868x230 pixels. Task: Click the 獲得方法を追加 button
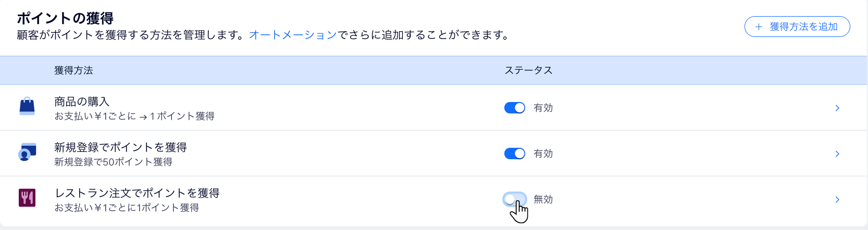797,27
